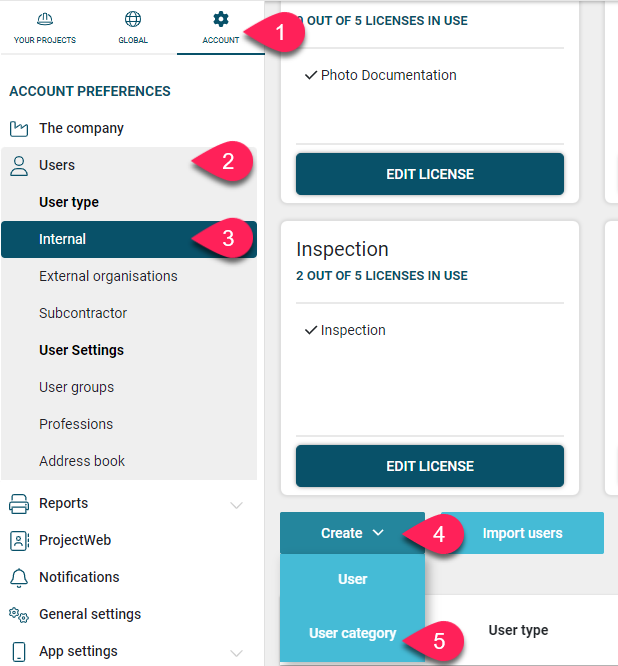Image resolution: width=618 pixels, height=666 pixels.
Task: Click the Users person icon
Action: coord(19,166)
